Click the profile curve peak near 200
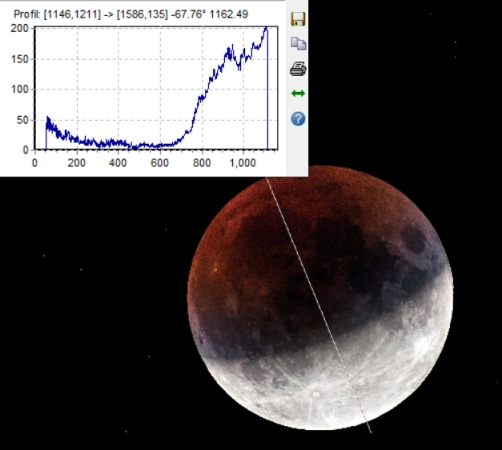Viewport: 502px width, 450px height. pos(266,29)
